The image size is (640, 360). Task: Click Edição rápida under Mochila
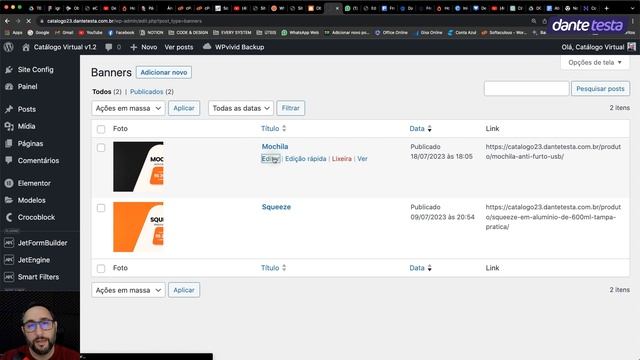[306, 159]
